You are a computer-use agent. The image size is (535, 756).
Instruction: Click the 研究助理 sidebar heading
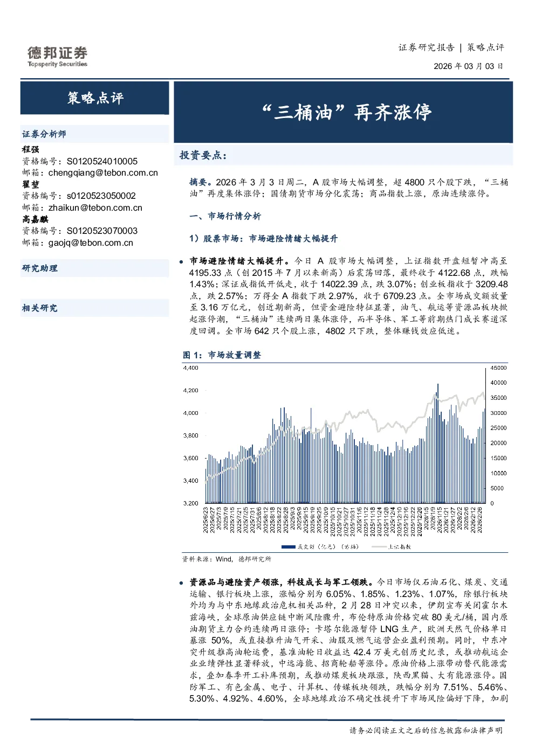coord(39,268)
